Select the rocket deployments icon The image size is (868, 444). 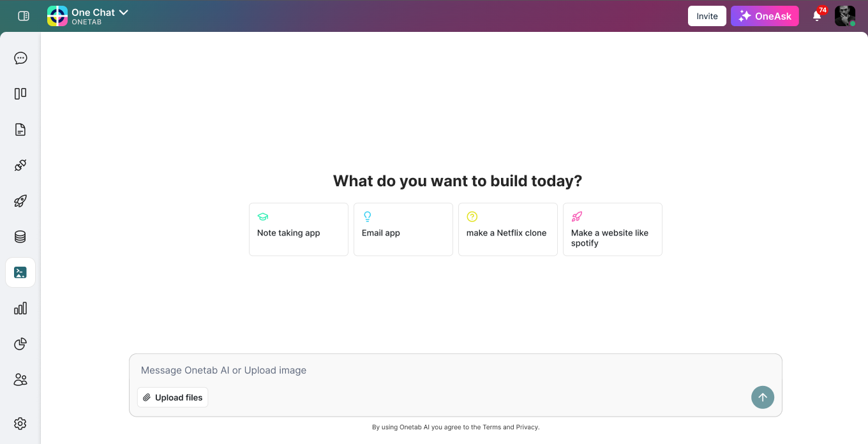(x=20, y=200)
